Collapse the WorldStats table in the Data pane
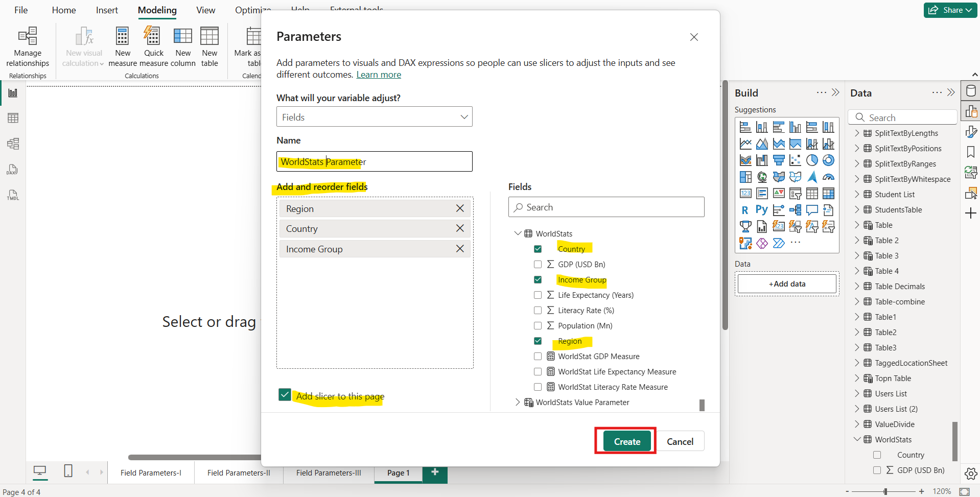 coord(857,439)
